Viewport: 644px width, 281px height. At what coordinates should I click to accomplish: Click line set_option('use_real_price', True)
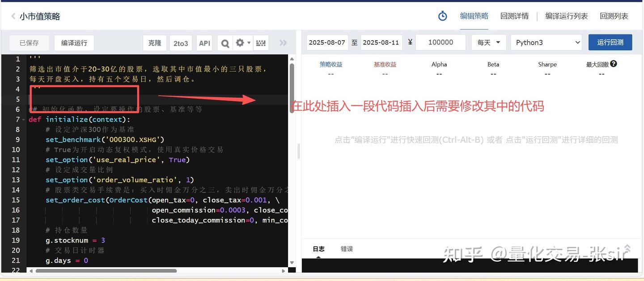pyautogui.click(x=118, y=159)
